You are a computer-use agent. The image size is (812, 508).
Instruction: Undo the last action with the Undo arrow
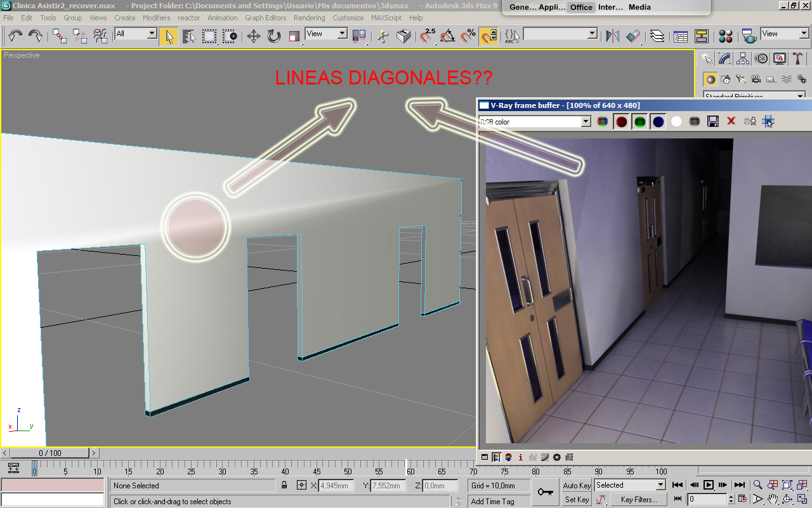pyautogui.click(x=15, y=36)
